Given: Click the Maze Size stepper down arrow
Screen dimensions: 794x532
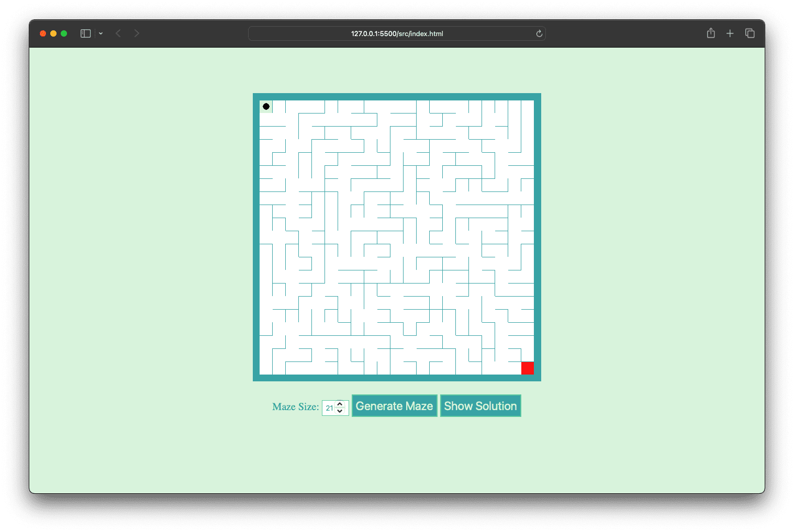Looking at the screenshot, I should tap(341, 411).
